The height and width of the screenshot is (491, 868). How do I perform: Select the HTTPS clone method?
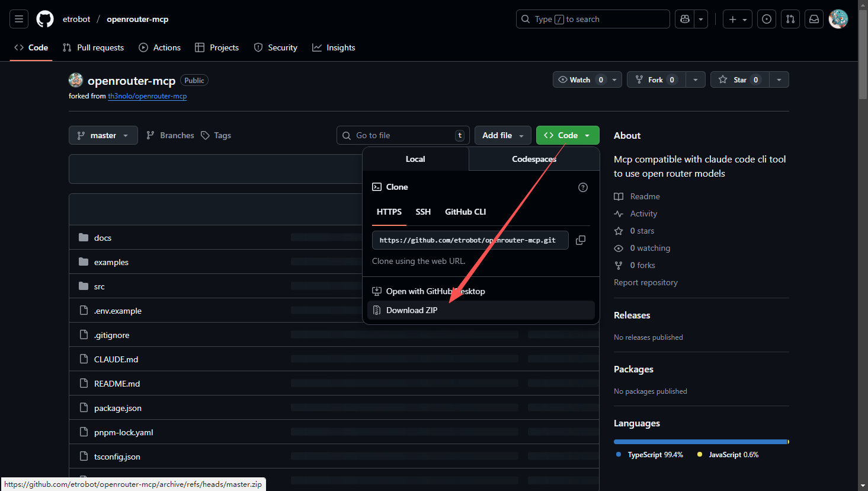389,212
